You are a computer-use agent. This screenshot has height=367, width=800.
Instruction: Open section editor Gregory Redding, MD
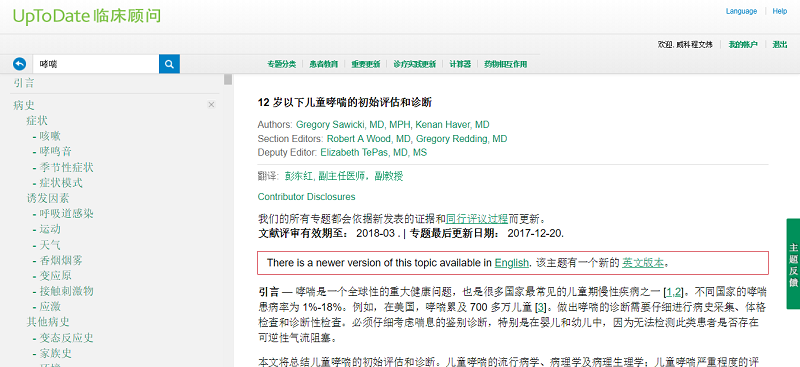462,139
